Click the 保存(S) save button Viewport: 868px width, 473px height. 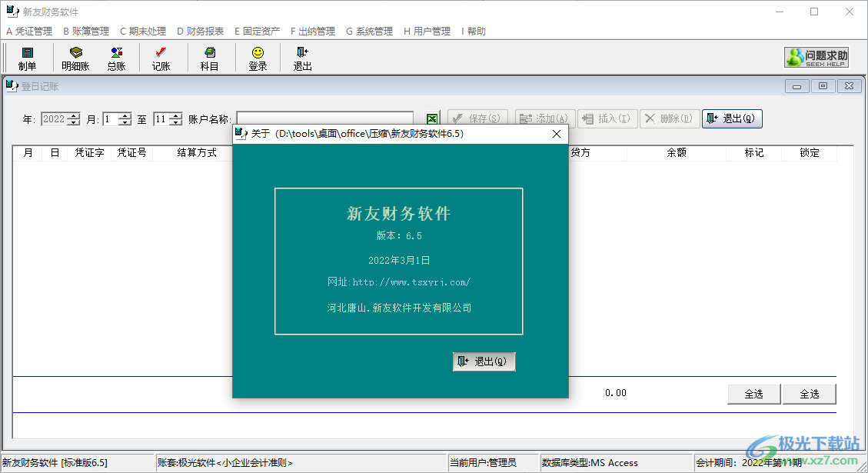[477, 118]
